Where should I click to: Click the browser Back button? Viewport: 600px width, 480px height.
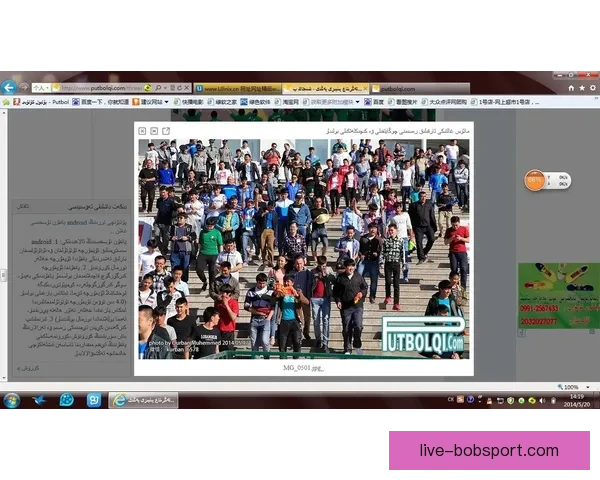pos(8,88)
